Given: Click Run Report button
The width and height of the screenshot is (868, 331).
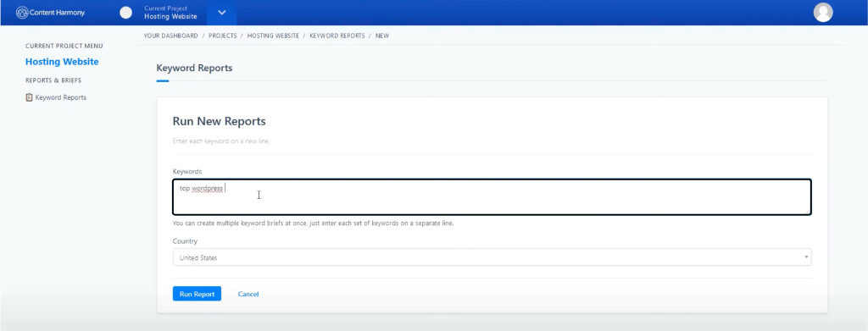Looking at the screenshot, I should coord(197,294).
